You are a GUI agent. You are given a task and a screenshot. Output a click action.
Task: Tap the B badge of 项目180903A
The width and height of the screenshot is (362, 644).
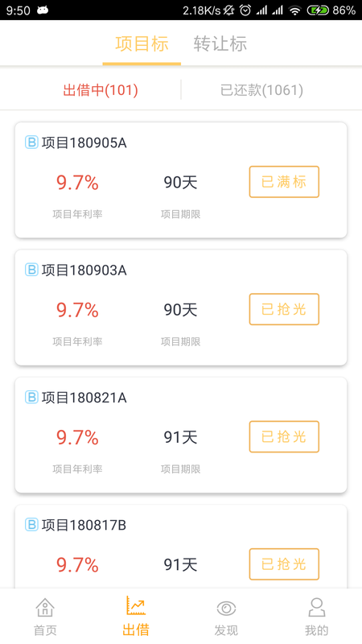tap(31, 270)
